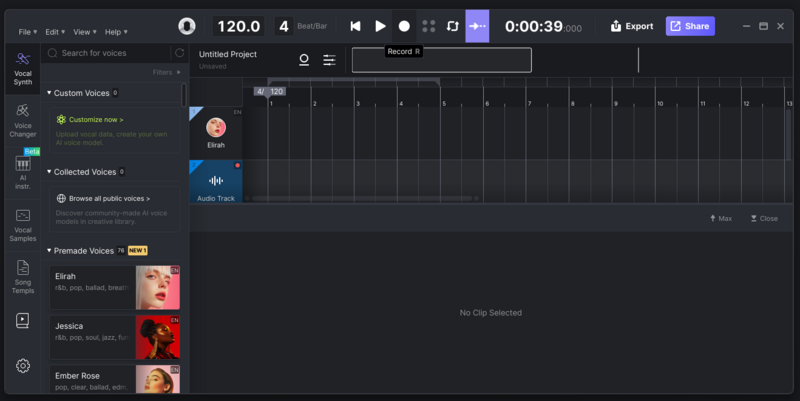Toggle the highlighted purple auto-scroll button
The height and width of the screenshot is (401, 800).
(x=477, y=26)
